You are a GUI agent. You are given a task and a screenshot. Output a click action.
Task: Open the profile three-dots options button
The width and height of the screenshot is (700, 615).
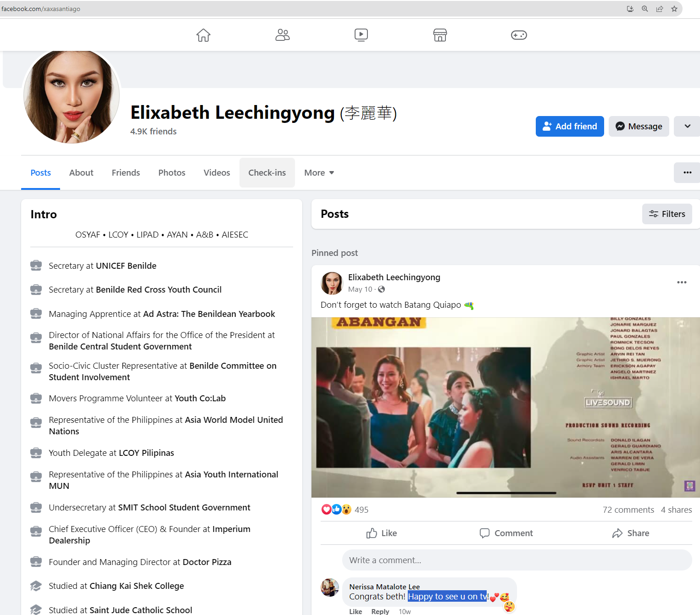[687, 172]
